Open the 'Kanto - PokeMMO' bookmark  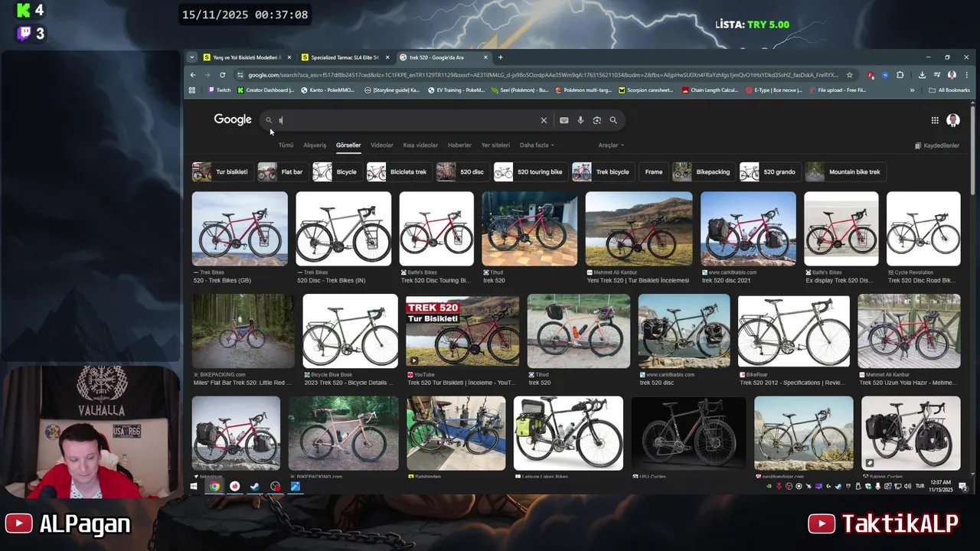(x=328, y=90)
